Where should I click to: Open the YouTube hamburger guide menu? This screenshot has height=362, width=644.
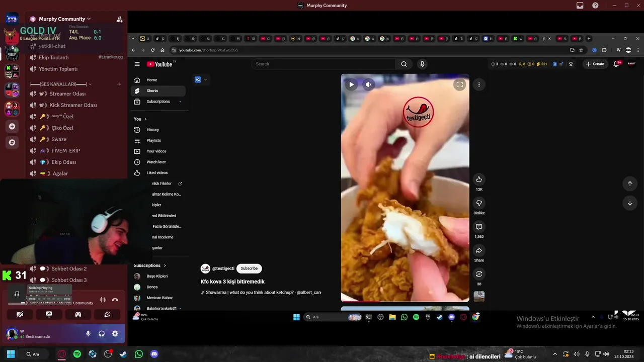click(x=137, y=64)
